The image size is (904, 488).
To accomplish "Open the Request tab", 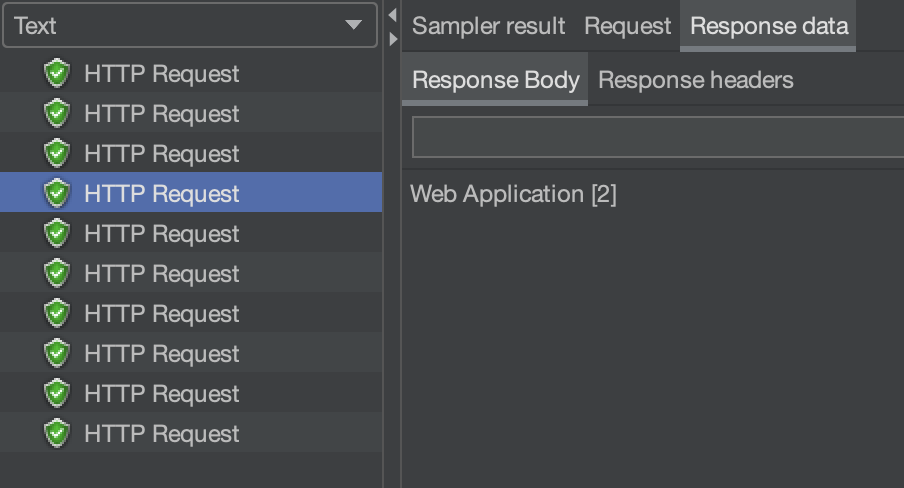I will coord(627,26).
